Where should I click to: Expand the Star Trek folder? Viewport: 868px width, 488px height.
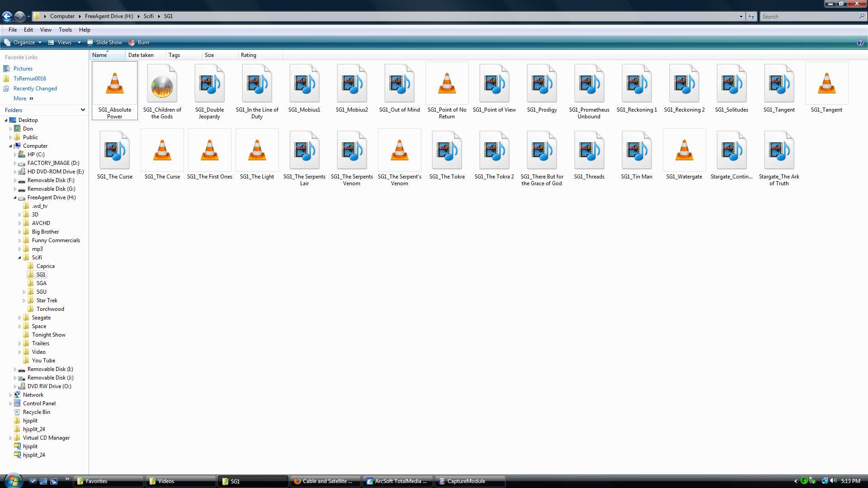(24, 300)
